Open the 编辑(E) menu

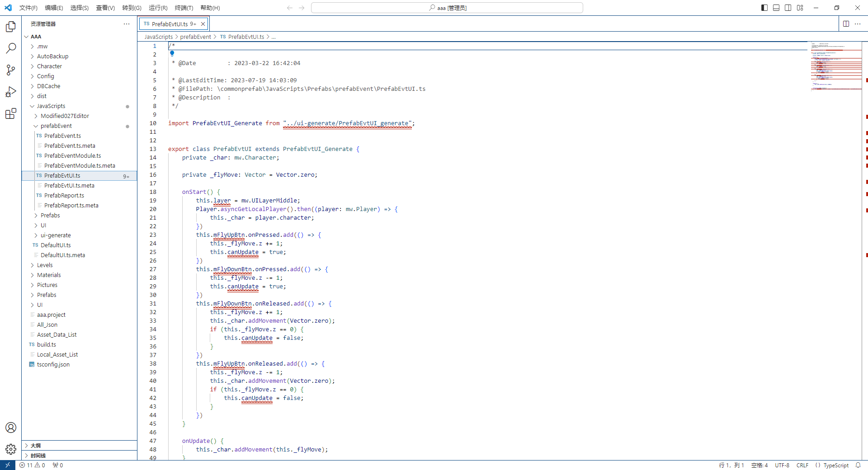pos(54,8)
